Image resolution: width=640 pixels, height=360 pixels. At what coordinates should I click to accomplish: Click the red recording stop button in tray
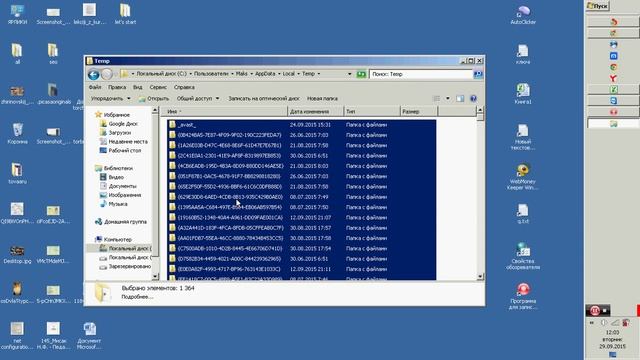pos(595,311)
